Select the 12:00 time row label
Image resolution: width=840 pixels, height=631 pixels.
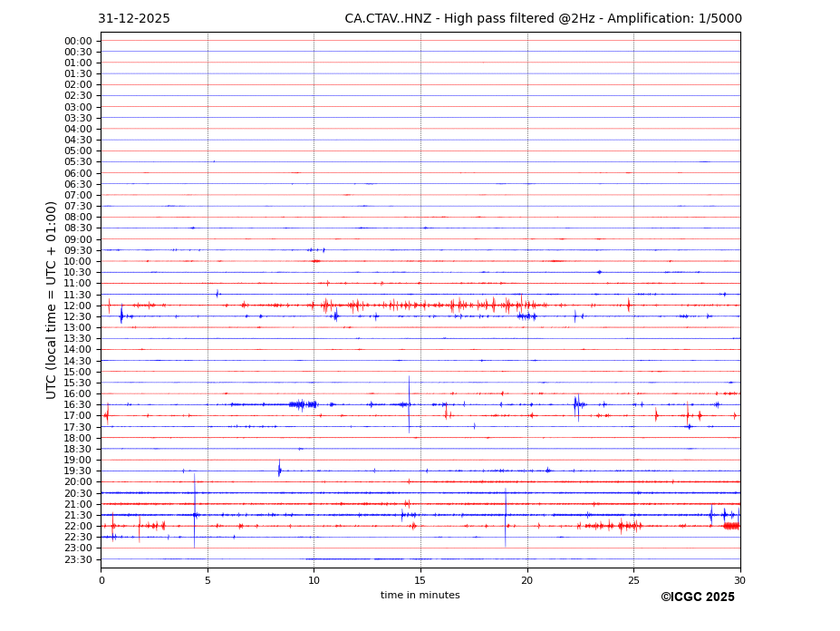pyautogui.click(x=78, y=306)
